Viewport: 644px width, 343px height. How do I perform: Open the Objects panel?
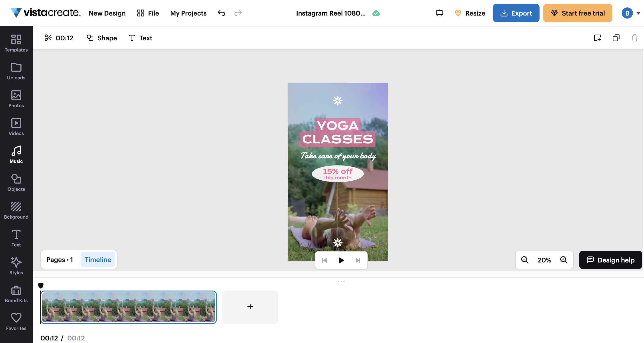[16, 183]
